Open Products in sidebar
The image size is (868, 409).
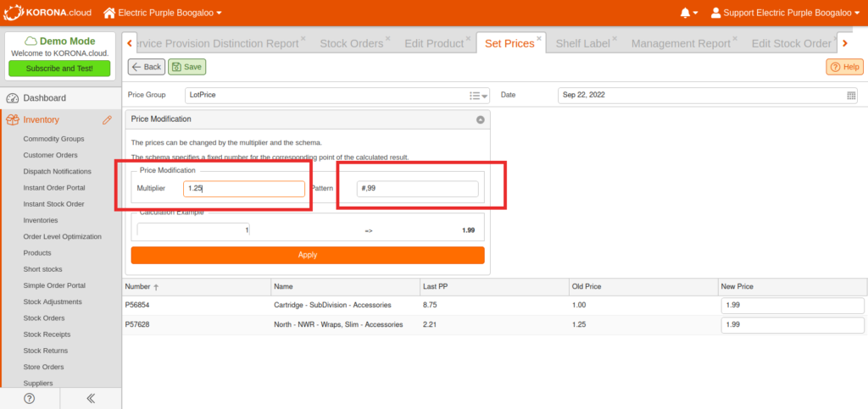[37, 253]
